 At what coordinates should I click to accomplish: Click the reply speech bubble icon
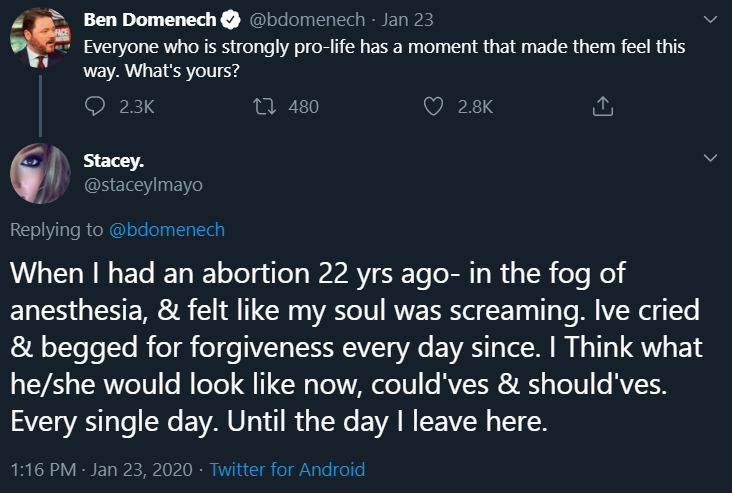[x=94, y=106]
